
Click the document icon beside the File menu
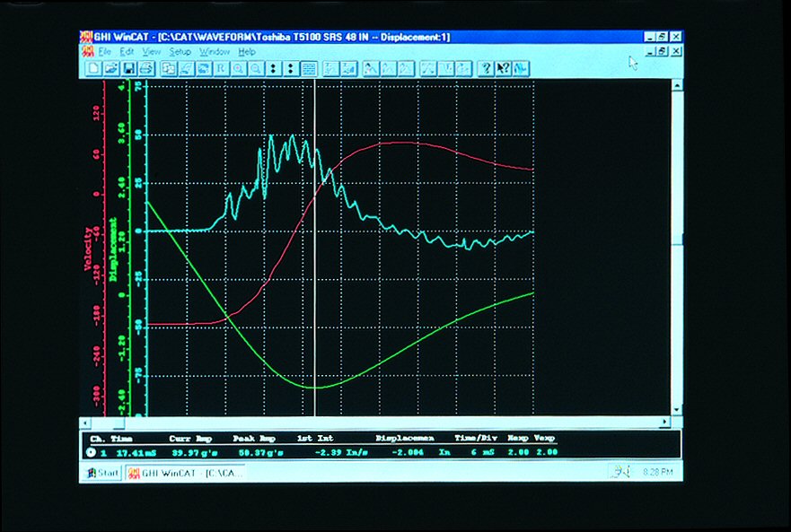point(88,51)
